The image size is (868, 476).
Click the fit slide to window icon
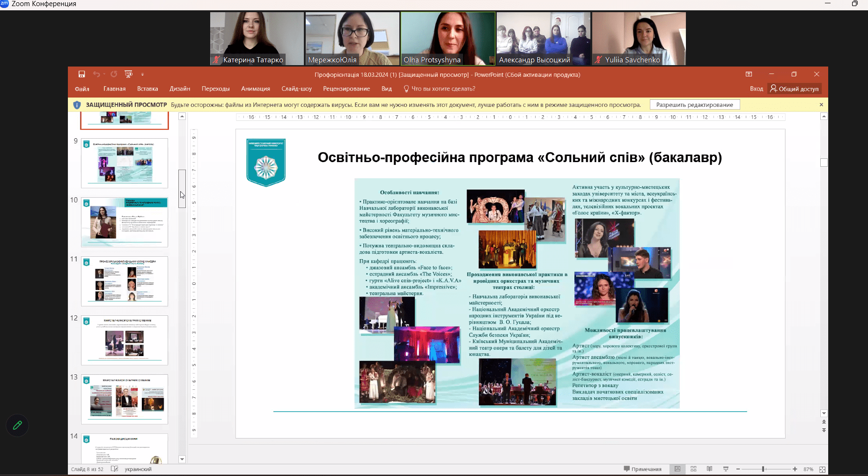pos(822,469)
